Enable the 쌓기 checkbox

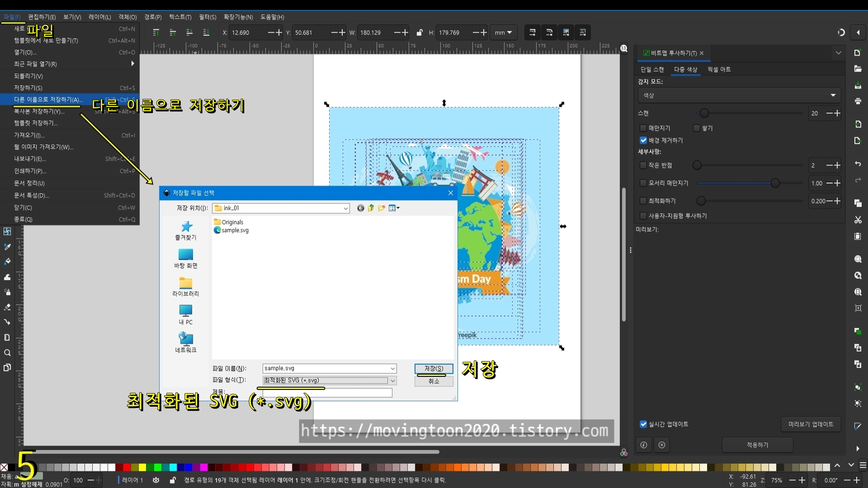tap(696, 128)
